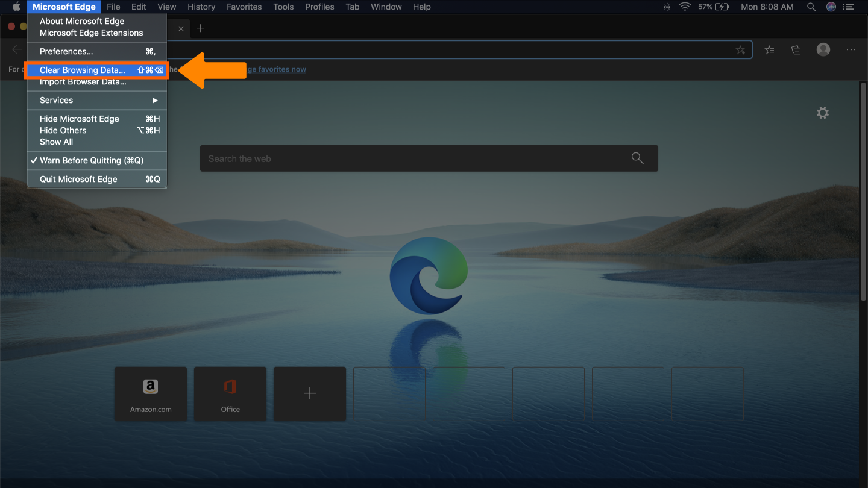Open the Office quick link tile

pos(230,393)
